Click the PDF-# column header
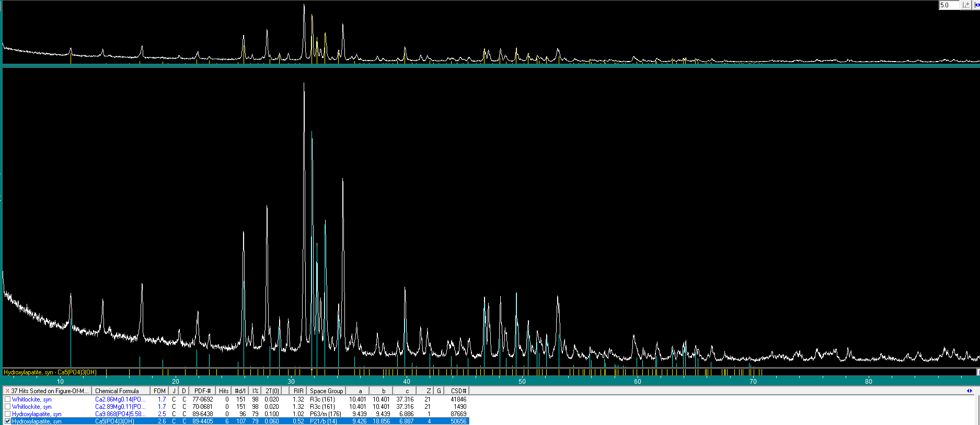Image resolution: width=980 pixels, height=425 pixels. (x=202, y=391)
